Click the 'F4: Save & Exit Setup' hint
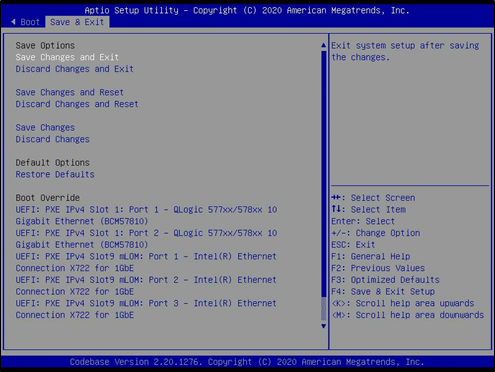 (x=383, y=292)
